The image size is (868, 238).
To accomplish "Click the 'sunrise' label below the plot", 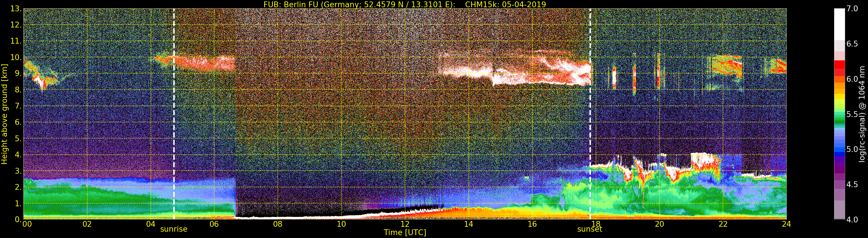I will pyautogui.click(x=174, y=229).
